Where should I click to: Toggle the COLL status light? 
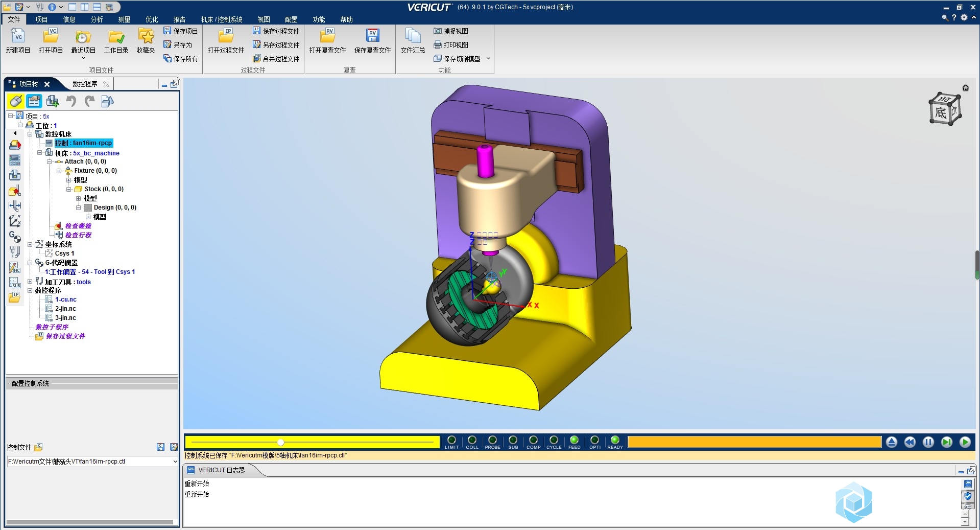(x=472, y=442)
